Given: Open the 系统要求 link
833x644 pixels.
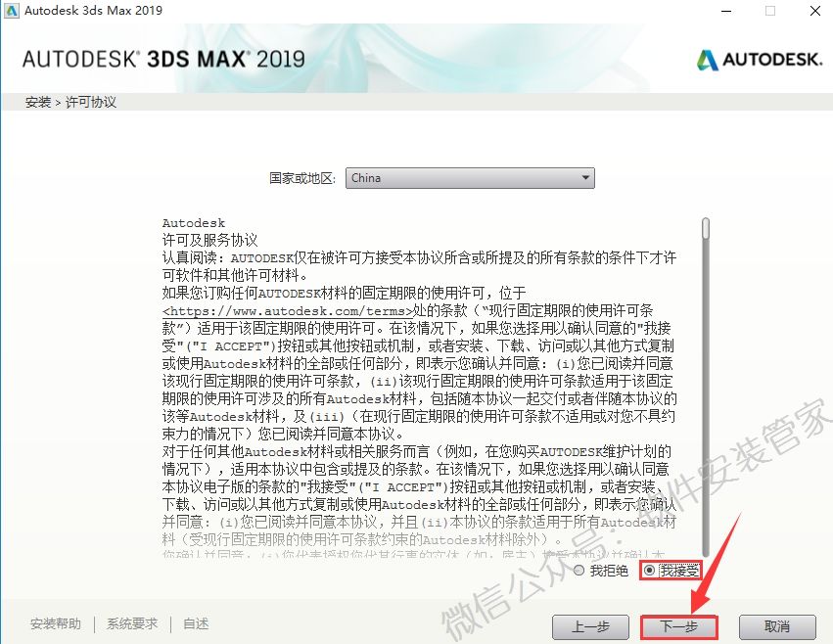Looking at the screenshot, I should point(132,623).
